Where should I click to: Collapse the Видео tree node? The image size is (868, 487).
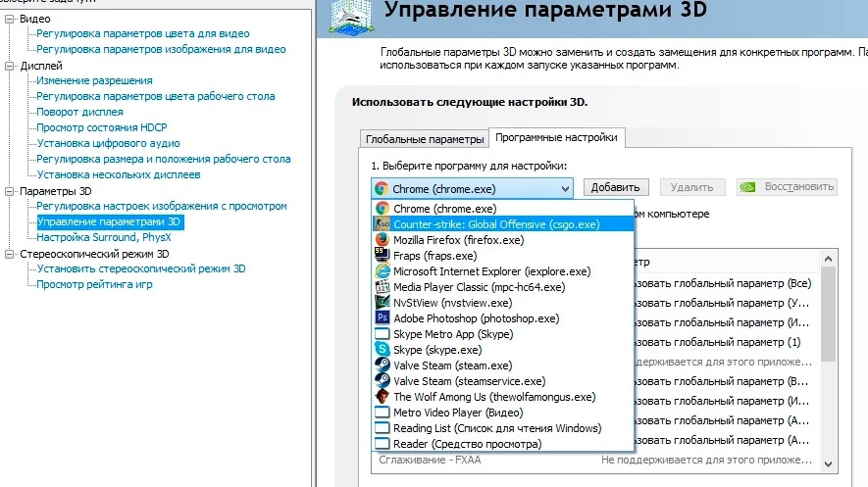pos(10,19)
